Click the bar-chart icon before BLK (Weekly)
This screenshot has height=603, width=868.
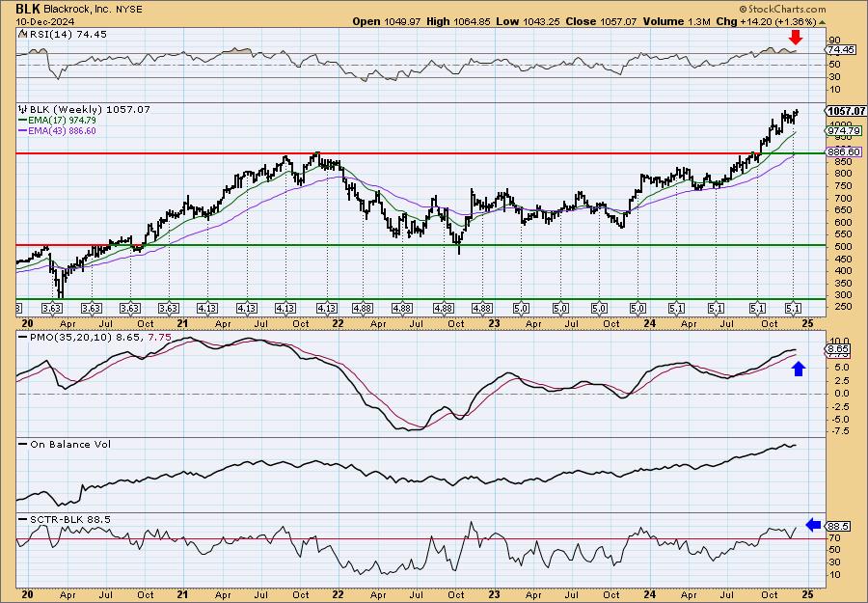tap(23, 109)
